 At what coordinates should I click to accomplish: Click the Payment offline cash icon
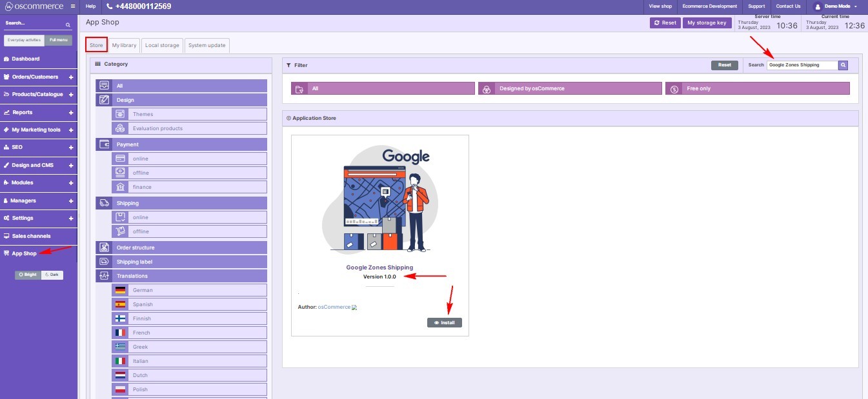tap(120, 173)
